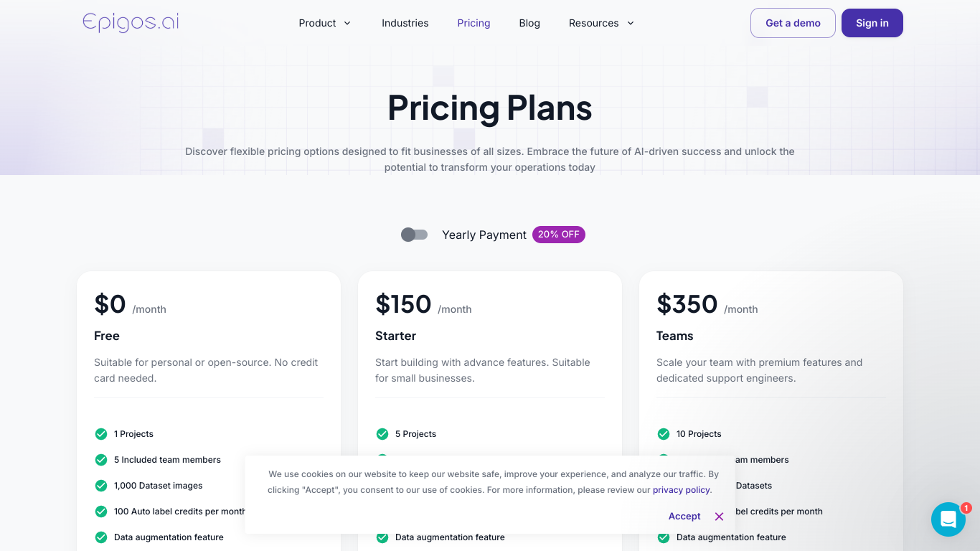Screen dimensions: 980x551
Task: Open the privacy policy link
Action: [682, 490]
